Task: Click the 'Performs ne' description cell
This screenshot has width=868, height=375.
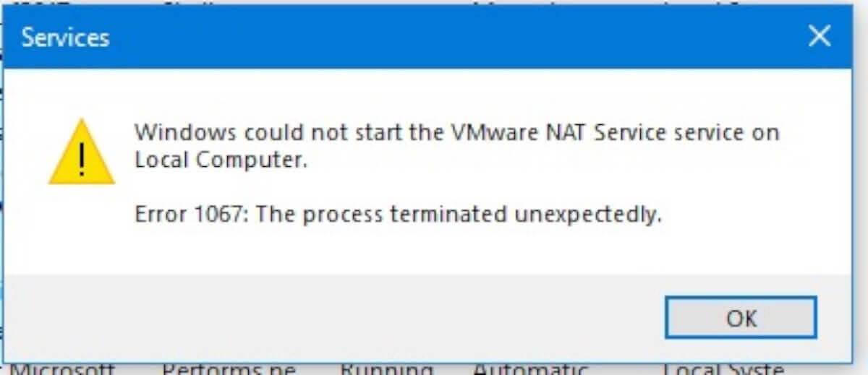Action: click(x=229, y=368)
